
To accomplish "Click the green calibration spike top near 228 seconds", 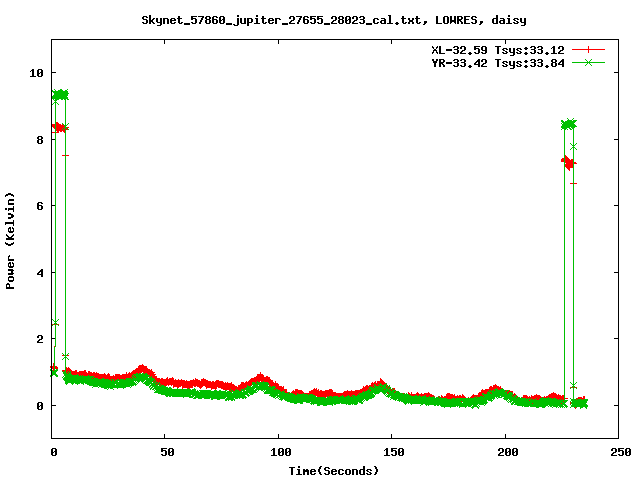I will (569, 124).
